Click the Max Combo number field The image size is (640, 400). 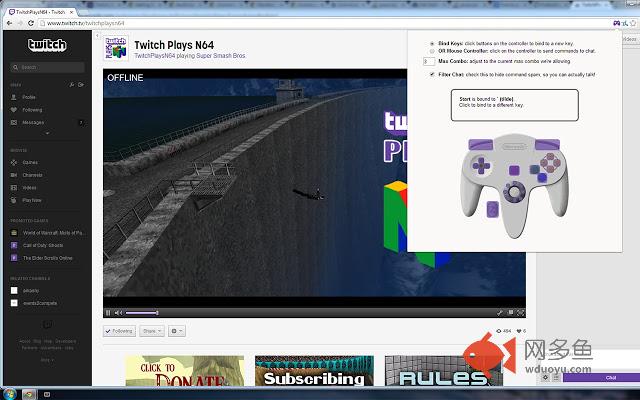coord(429,62)
